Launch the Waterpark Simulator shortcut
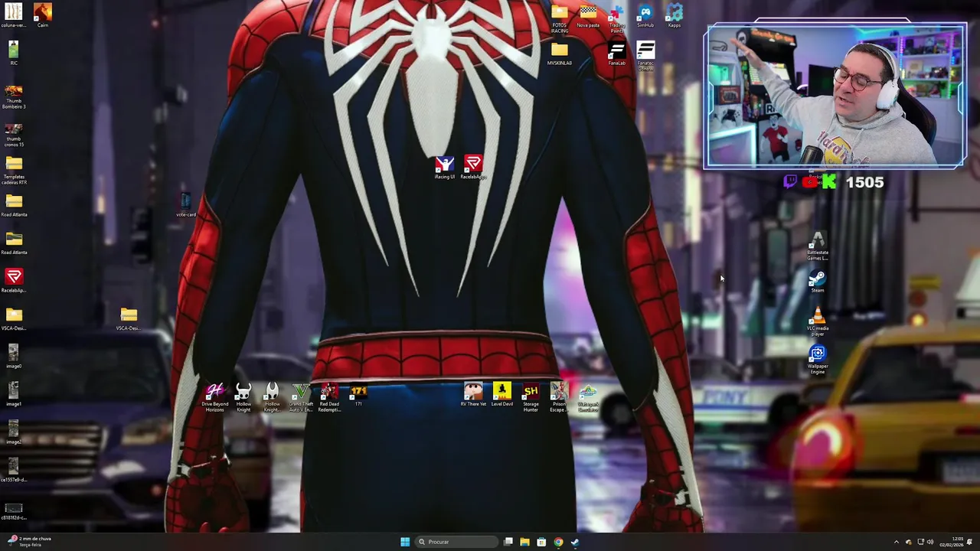 pos(588,398)
